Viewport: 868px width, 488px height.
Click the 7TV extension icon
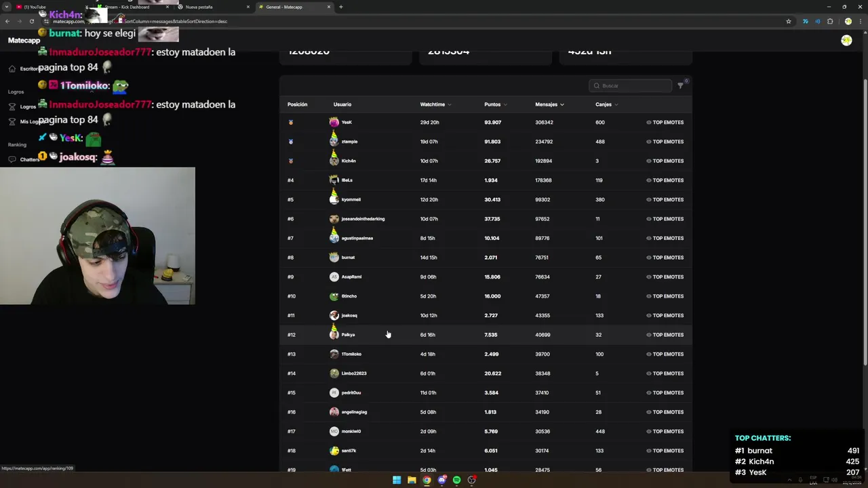click(x=805, y=21)
